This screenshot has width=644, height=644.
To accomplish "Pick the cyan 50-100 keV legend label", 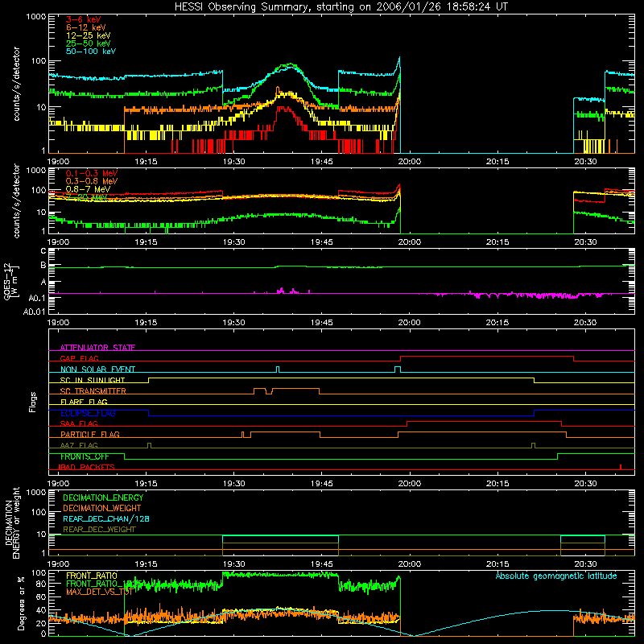I will click(x=91, y=52).
